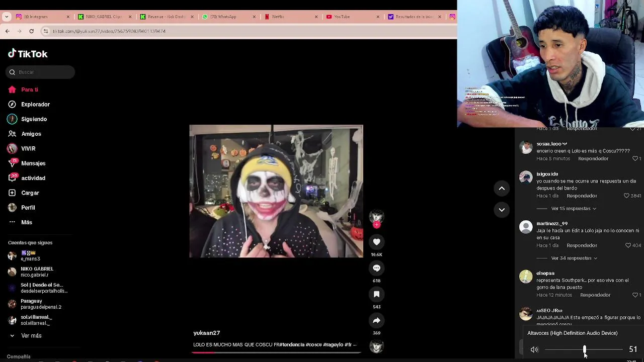Open martinezz._99 commenter avatar
The image size is (644, 362).
pyautogui.click(x=526, y=227)
